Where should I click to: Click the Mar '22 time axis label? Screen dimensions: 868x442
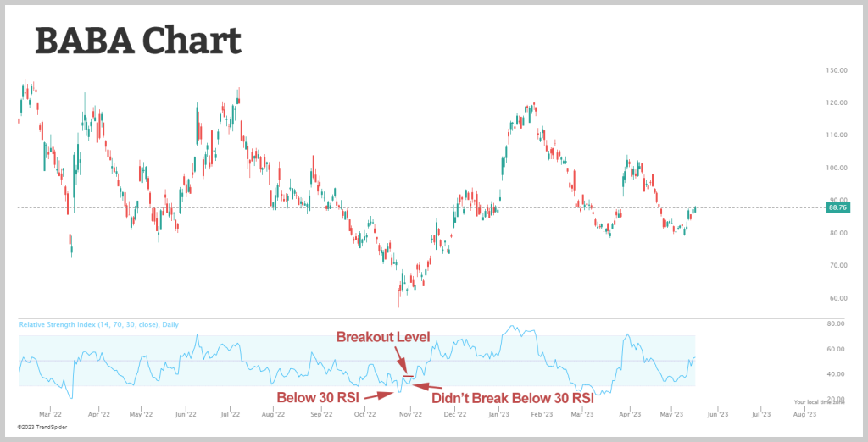pyautogui.click(x=51, y=415)
